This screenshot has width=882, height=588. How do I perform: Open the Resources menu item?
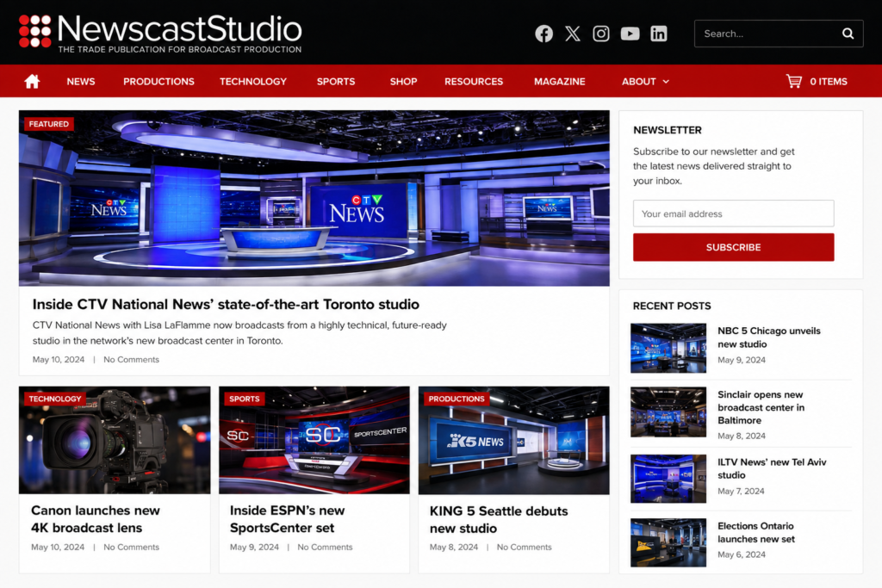point(474,82)
